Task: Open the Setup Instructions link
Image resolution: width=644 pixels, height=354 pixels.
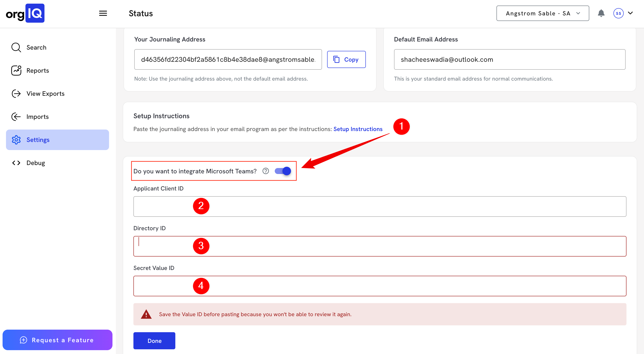Action: (x=358, y=129)
